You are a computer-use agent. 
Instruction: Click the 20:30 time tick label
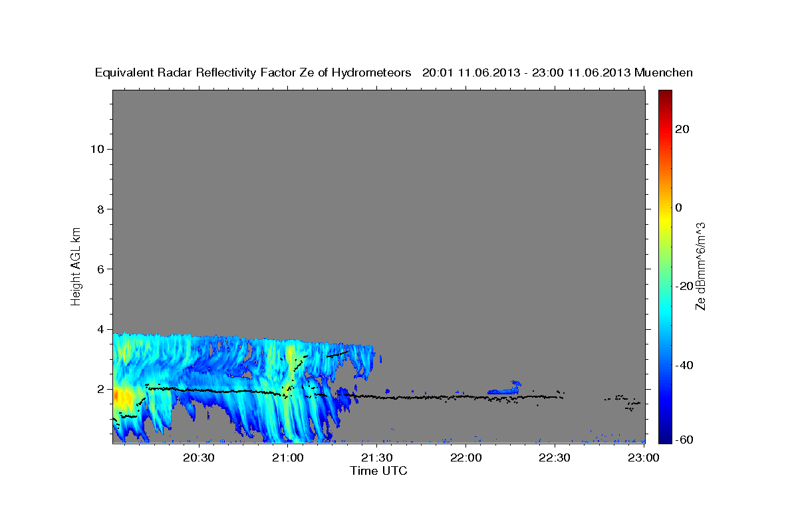pyautogui.click(x=198, y=458)
